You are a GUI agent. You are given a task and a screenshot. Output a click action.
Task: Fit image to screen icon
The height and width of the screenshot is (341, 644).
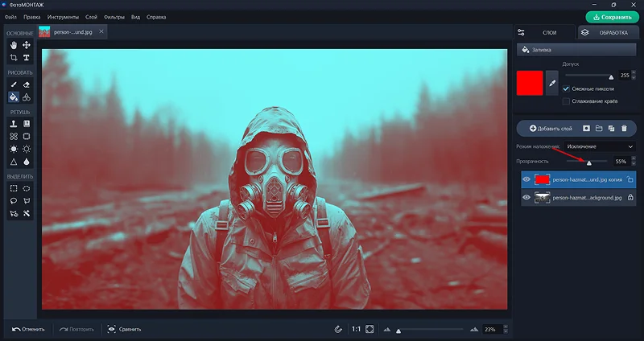pos(369,329)
